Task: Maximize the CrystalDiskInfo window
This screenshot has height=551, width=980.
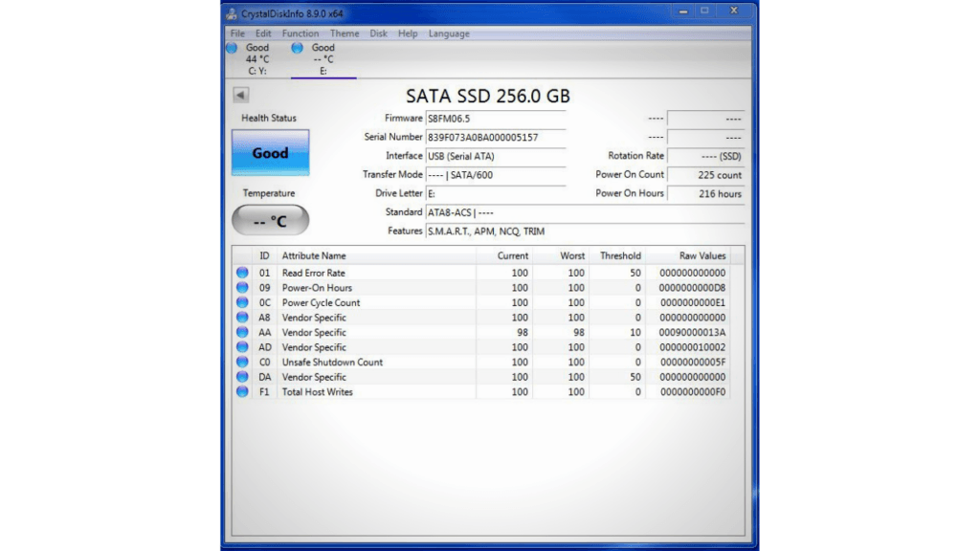Action: click(x=705, y=11)
